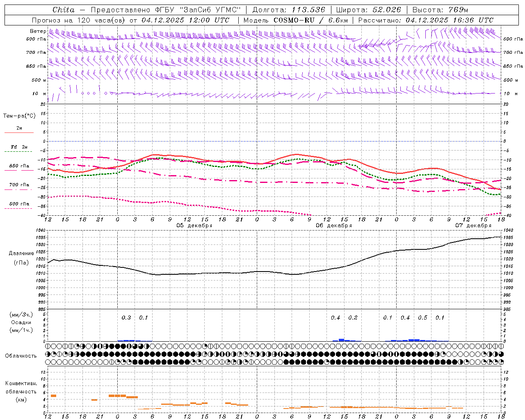Click the "Td 2м" dew point legend entry
Viewport: 525px width, 420px height.
click(x=19, y=147)
